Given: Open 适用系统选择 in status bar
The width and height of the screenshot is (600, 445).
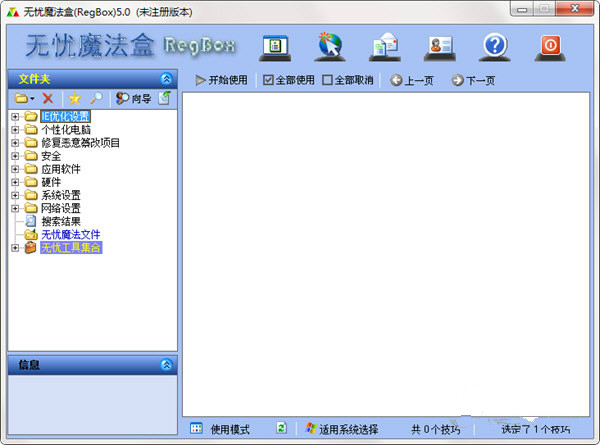Looking at the screenshot, I should click(342, 429).
